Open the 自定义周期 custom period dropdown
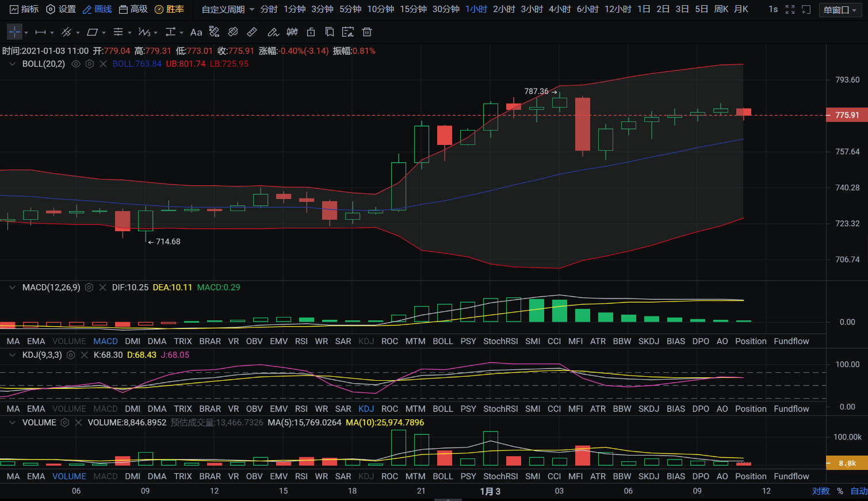This screenshot has width=868, height=501. tap(228, 9)
